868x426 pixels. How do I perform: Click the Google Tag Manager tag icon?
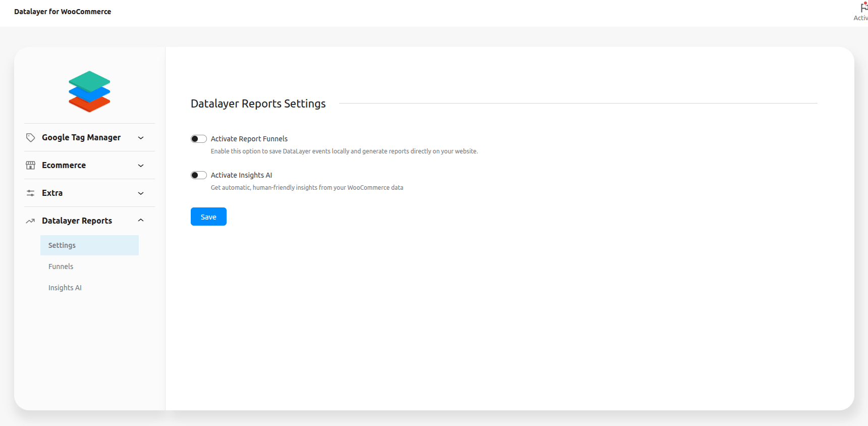30,138
